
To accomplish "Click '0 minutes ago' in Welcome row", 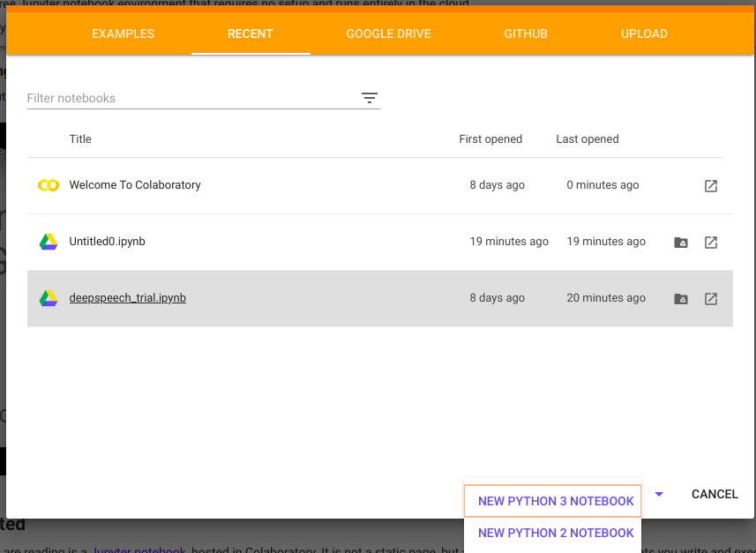I will [603, 185].
